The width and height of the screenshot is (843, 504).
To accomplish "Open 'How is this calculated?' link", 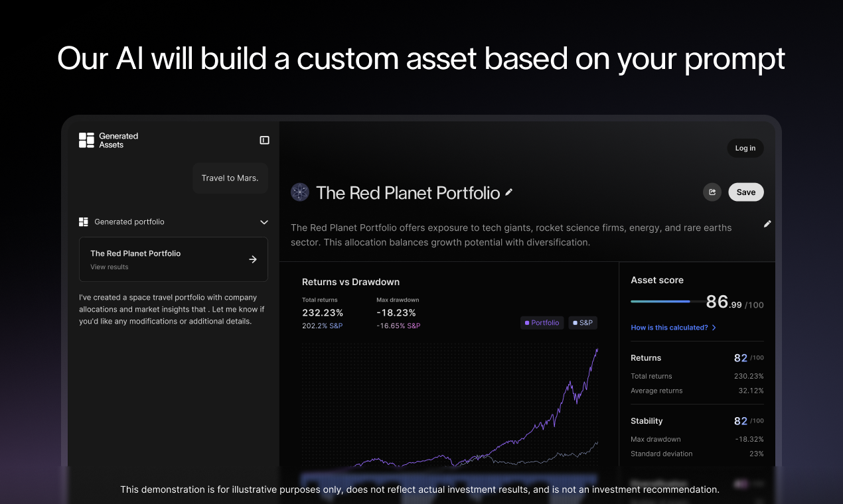I will (673, 328).
